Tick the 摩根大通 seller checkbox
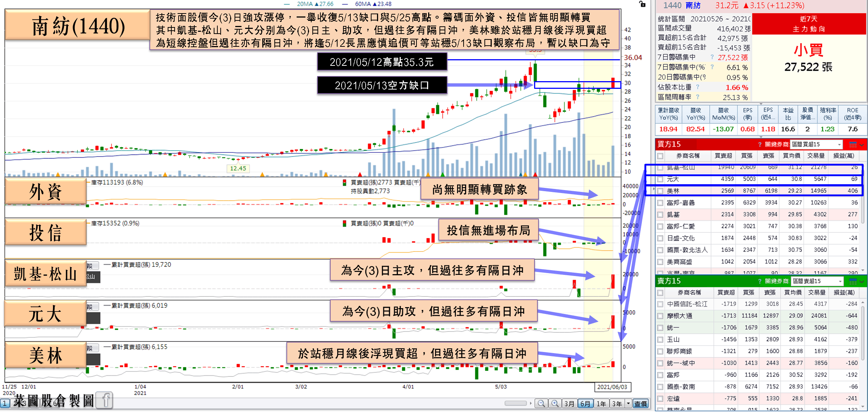 (660, 316)
